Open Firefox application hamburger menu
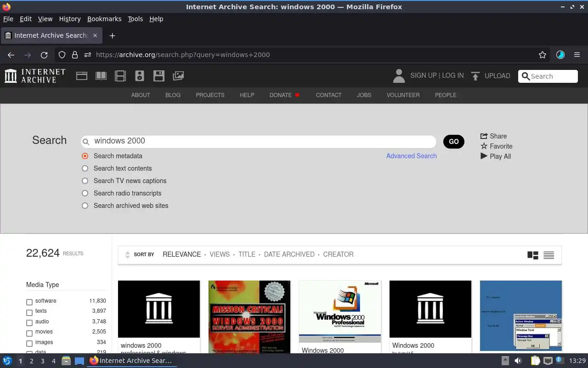Viewport: 588px width, 368px height. point(577,55)
